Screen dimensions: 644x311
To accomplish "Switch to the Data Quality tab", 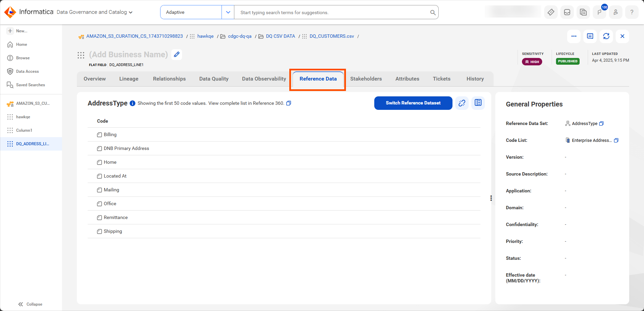I will (x=214, y=79).
